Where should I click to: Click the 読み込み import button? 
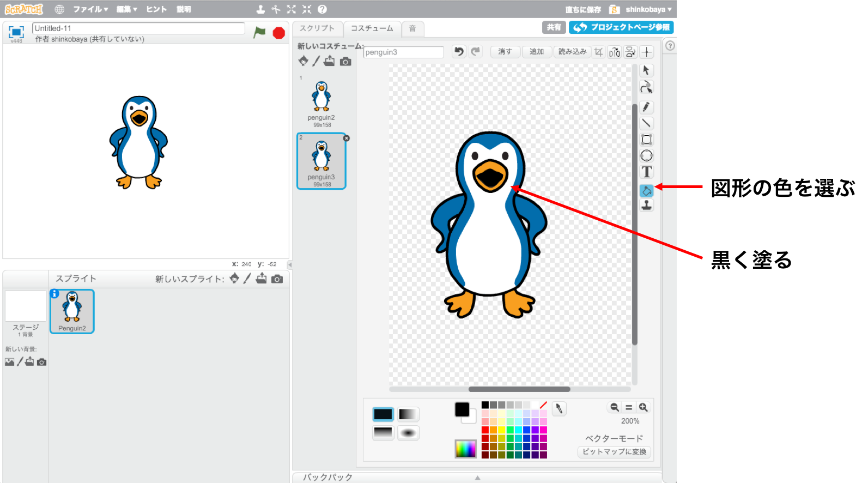572,51
